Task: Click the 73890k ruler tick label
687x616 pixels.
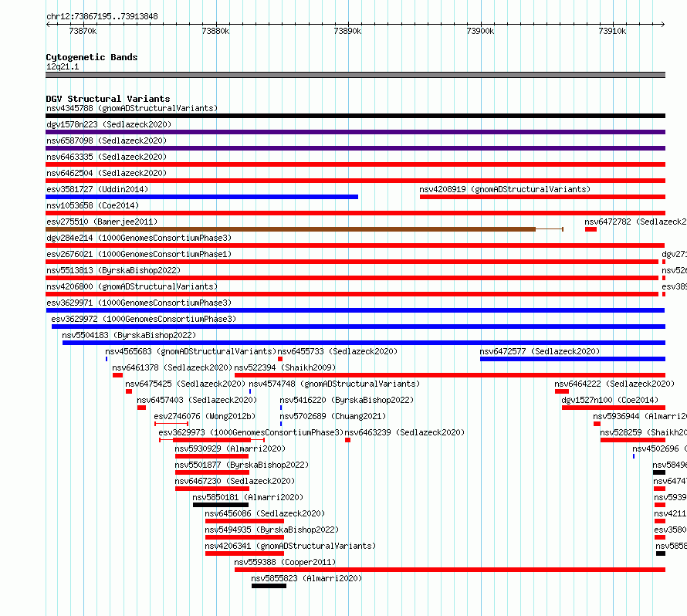Action: click(x=347, y=31)
